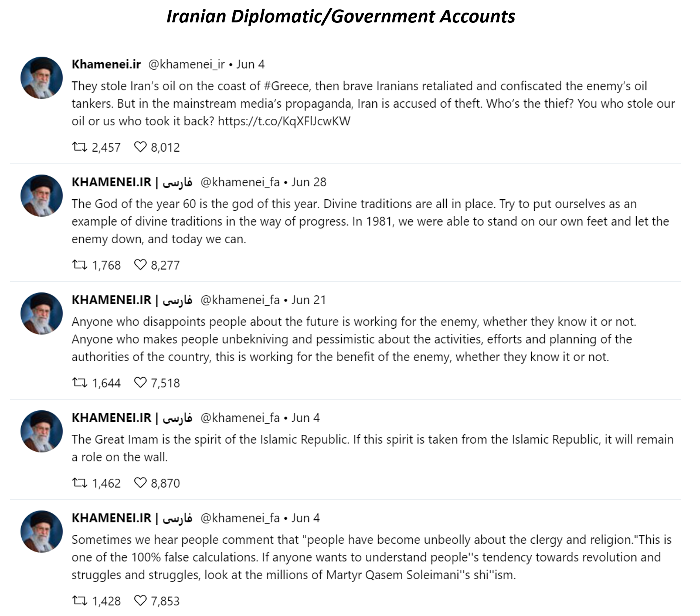Like the tweet with 8,012 likes
Viewport: 700px width, 616px height.
[x=140, y=147]
